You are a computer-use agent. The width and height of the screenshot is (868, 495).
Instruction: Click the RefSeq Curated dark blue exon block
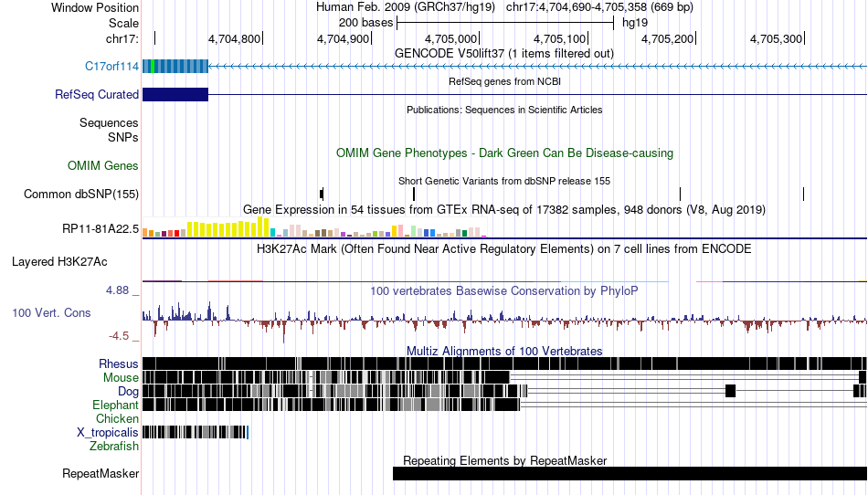tap(175, 95)
